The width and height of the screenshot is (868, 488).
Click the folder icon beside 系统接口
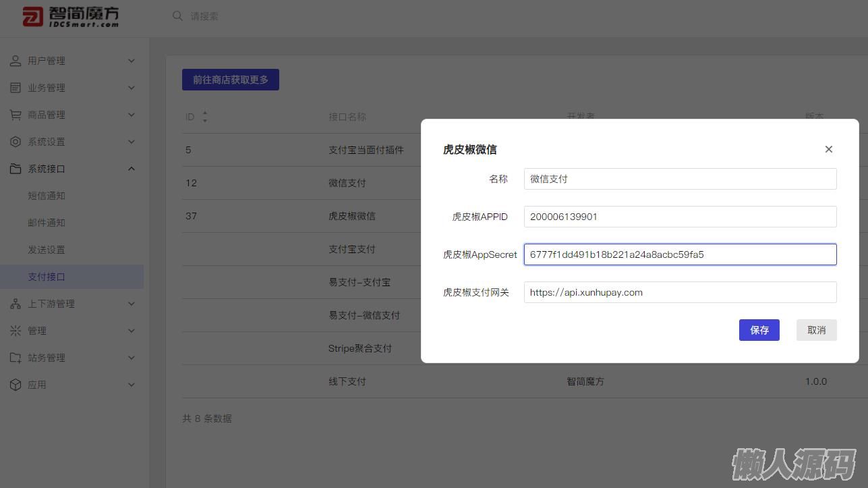pos(16,169)
